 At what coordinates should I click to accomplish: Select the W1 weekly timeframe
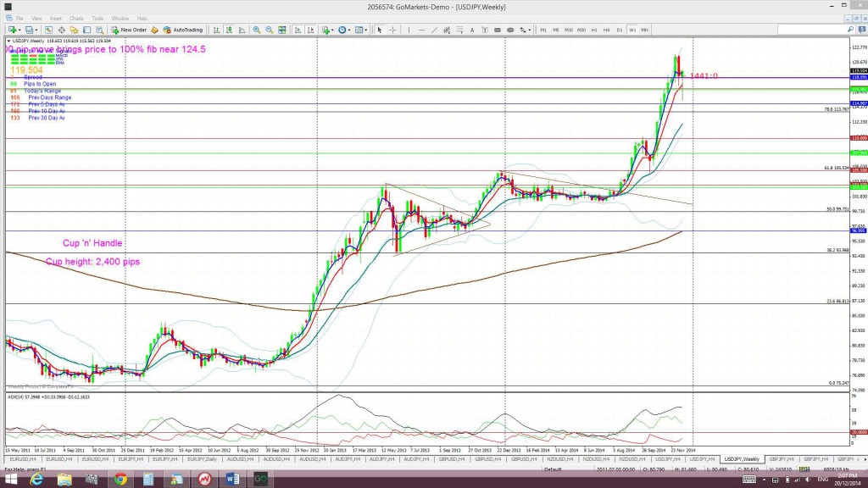(632, 30)
